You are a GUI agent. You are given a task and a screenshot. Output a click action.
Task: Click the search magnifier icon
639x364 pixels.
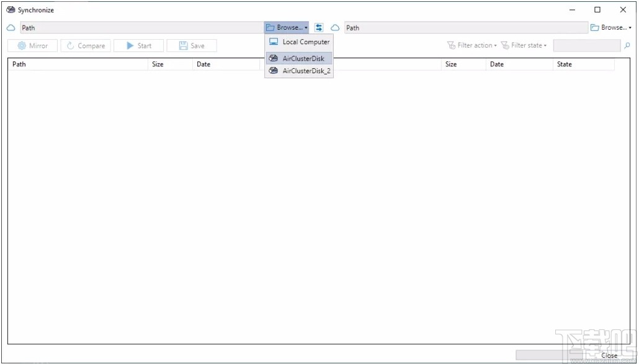(628, 45)
